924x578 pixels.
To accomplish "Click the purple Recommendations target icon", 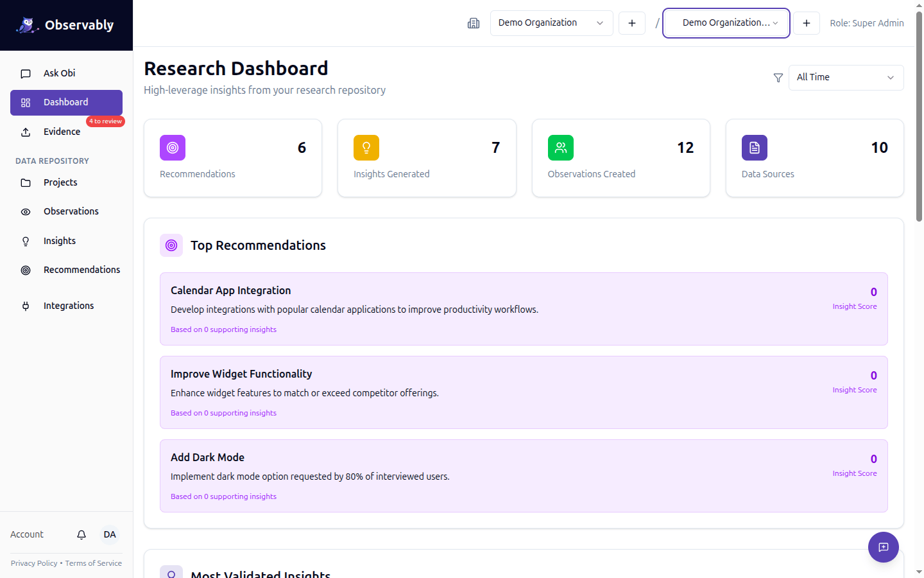I will [x=173, y=148].
